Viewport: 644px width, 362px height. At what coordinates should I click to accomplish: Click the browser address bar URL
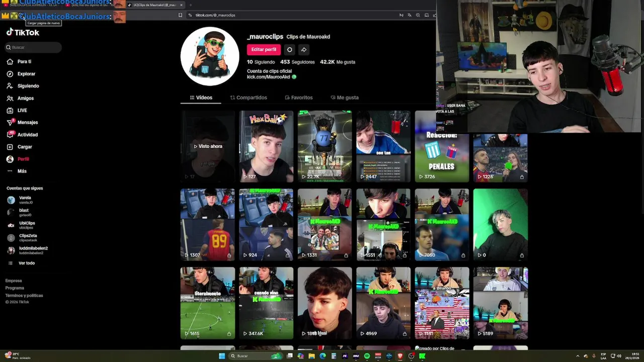tap(215, 15)
